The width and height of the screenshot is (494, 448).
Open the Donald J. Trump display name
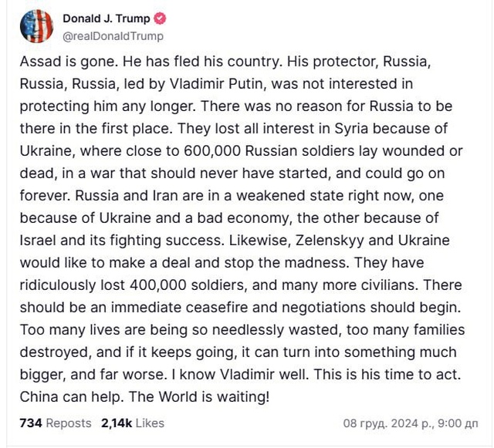[107, 19]
